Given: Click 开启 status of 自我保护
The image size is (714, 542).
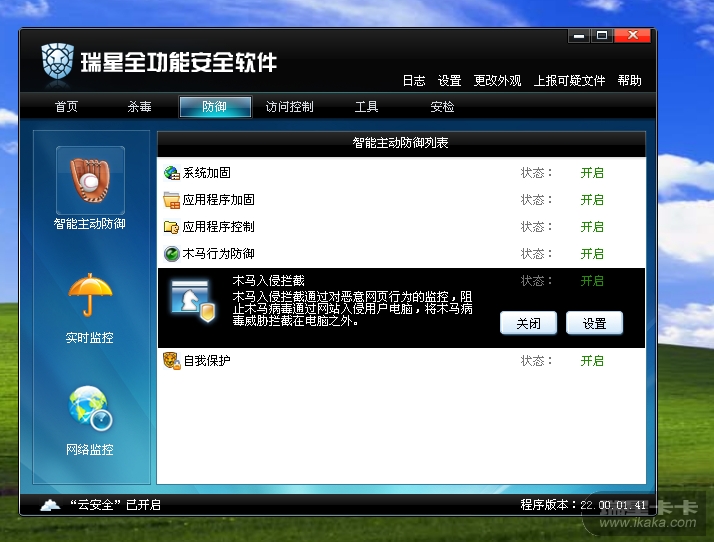Looking at the screenshot, I should pos(592,361).
